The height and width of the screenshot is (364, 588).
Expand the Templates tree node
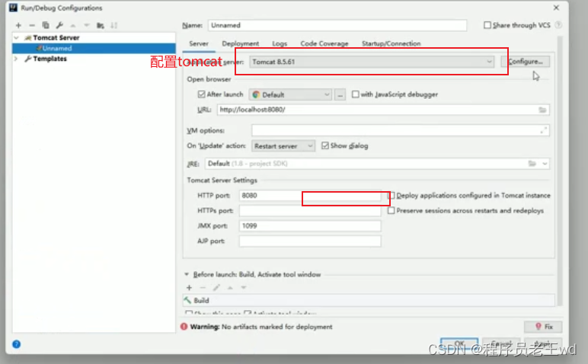[16, 59]
